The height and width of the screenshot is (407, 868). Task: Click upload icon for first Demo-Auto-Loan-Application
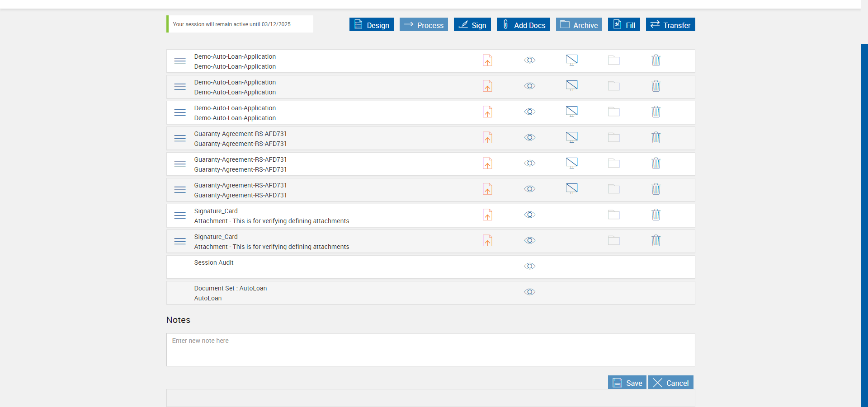(x=487, y=60)
